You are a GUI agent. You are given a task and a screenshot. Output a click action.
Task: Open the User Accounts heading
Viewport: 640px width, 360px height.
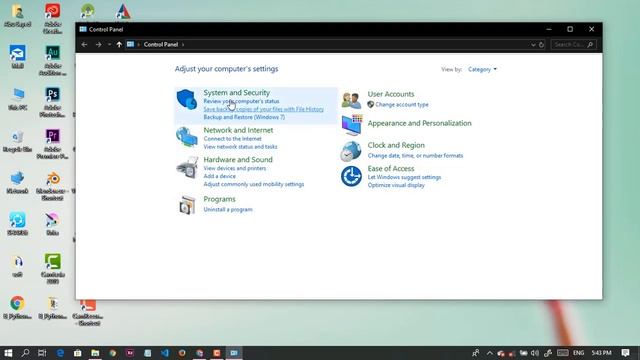[x=391, y=94]
